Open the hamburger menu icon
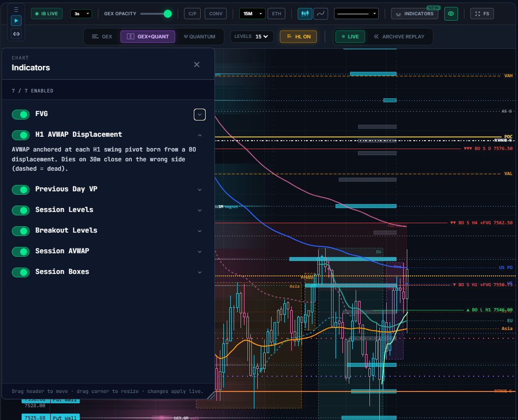 16,9
